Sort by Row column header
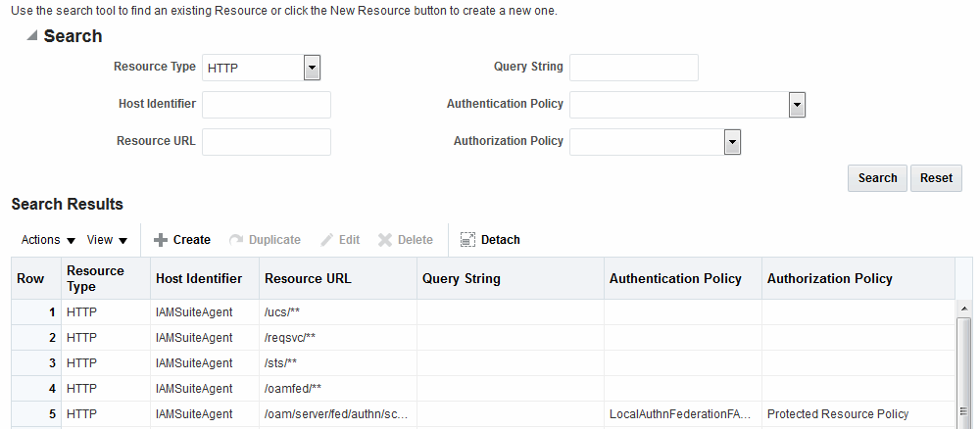The width and height of the screenshot is (980, 429). [35, 278]
